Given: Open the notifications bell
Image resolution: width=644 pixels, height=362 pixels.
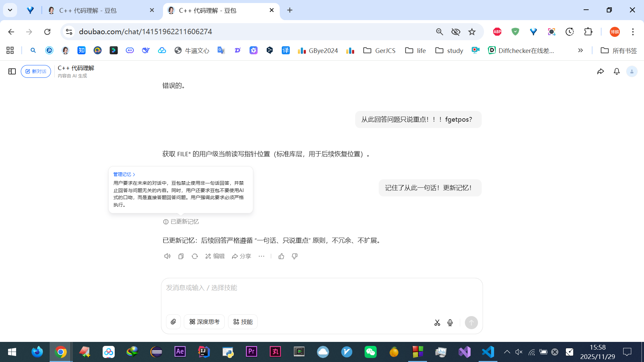Looking at the screenshot, I should (616, 71).
